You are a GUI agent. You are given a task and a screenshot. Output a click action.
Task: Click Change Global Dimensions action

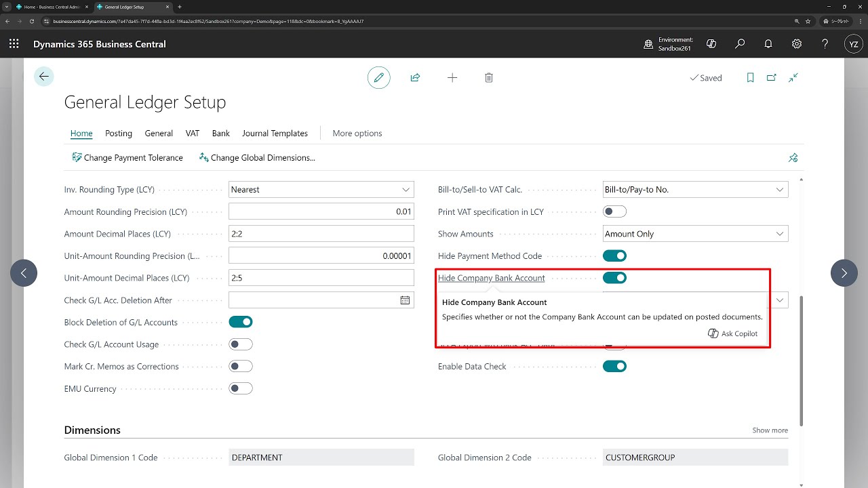(x=257, y=158)
